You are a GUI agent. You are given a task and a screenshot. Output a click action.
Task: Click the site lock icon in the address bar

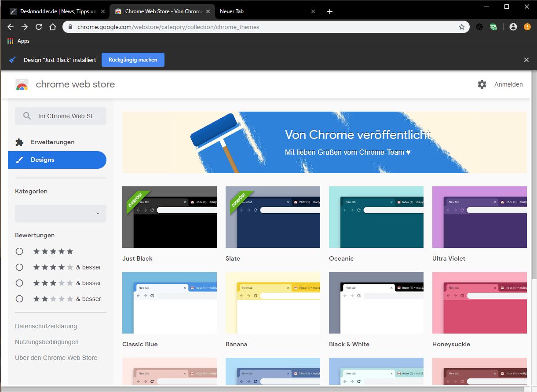point(71,27)
